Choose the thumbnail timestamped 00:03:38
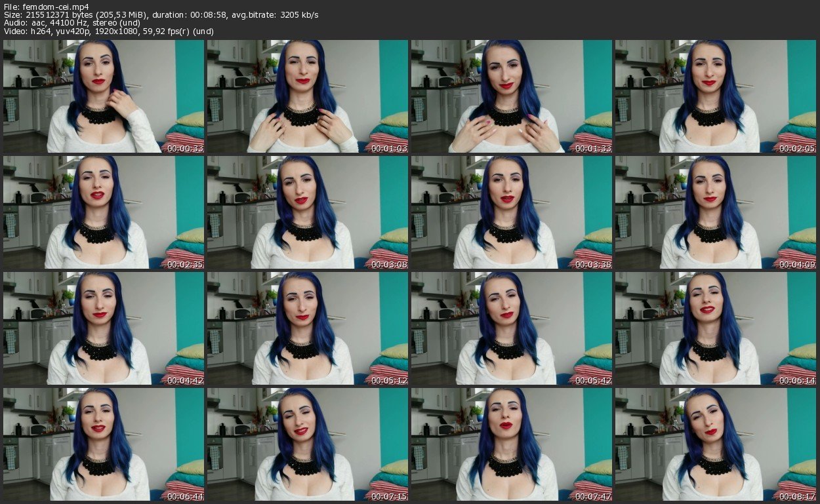The height and width of the screenshot is (504, 820). pos(512,212)
